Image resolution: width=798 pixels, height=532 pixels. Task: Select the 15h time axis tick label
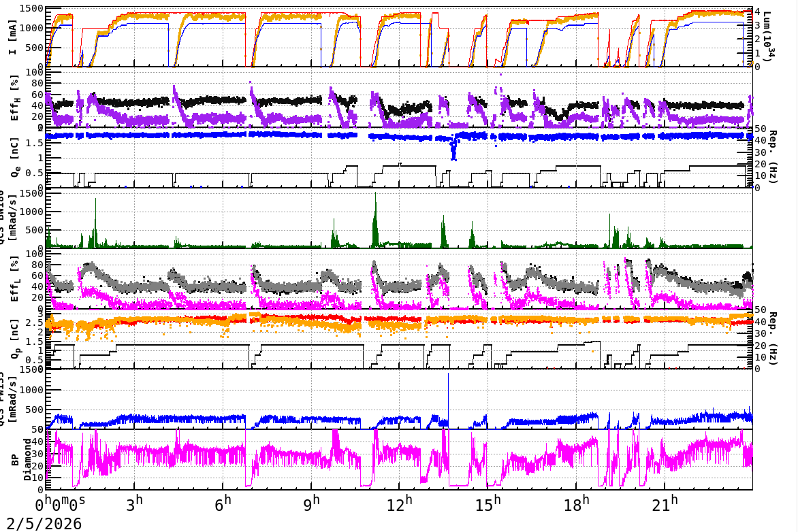488,504
